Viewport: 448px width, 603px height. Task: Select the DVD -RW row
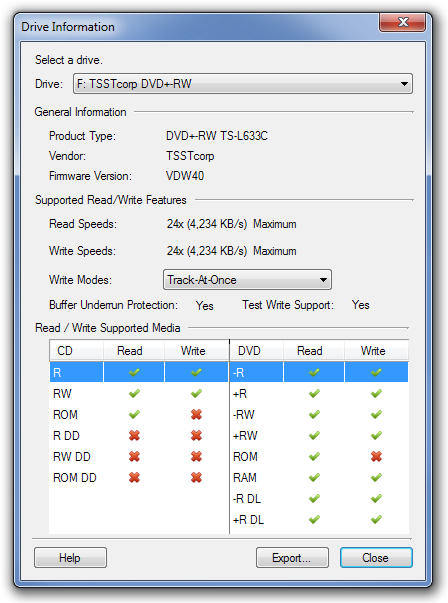319,415
